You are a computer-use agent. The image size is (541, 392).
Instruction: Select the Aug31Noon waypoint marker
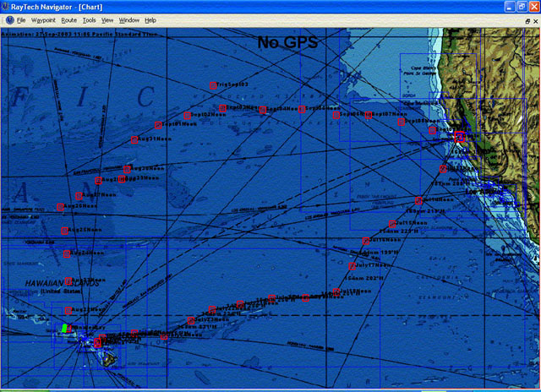134,139
